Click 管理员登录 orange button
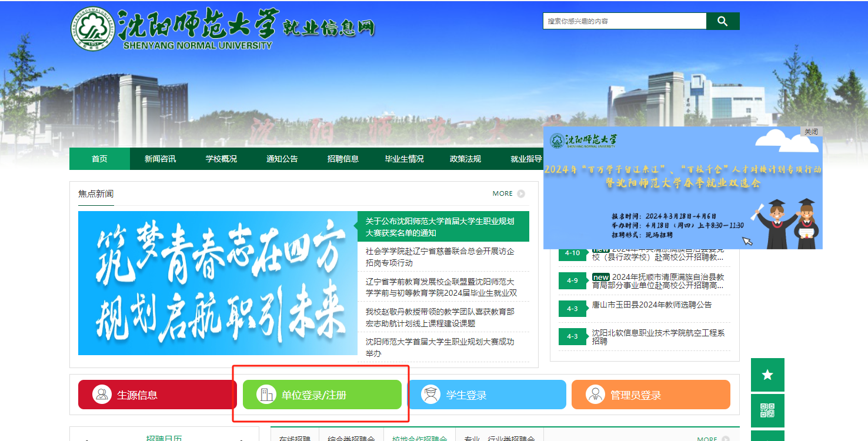Viewport: 868px width, 441px height. 651,395
